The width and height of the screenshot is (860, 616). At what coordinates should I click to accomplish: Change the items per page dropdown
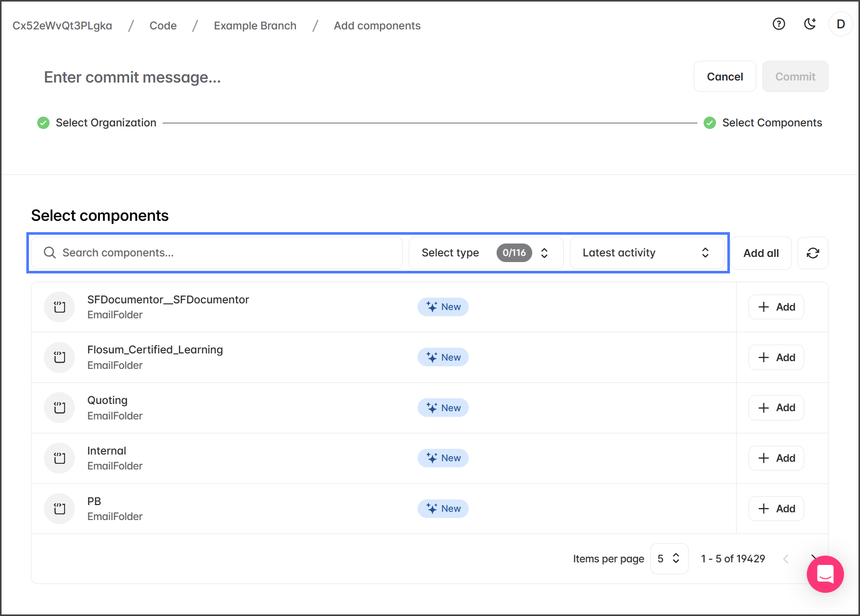click(669, 559)
